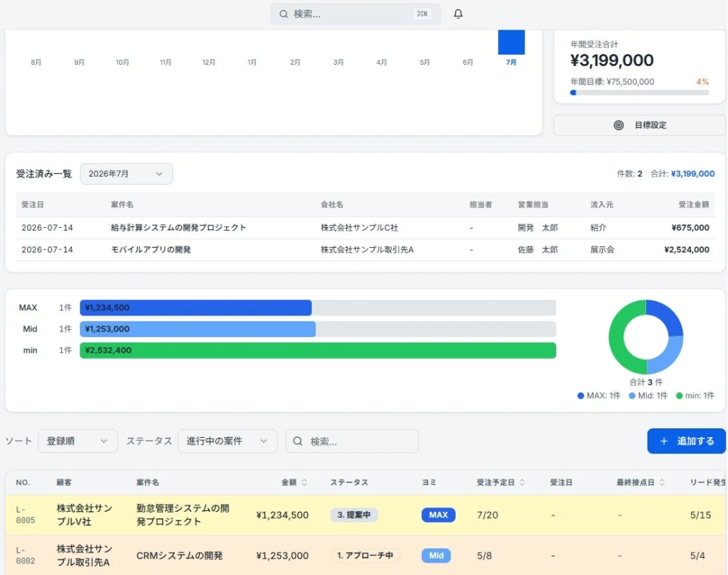Open the 登録順 sort dropdown

pyautogui.click(x=78, y=441)
